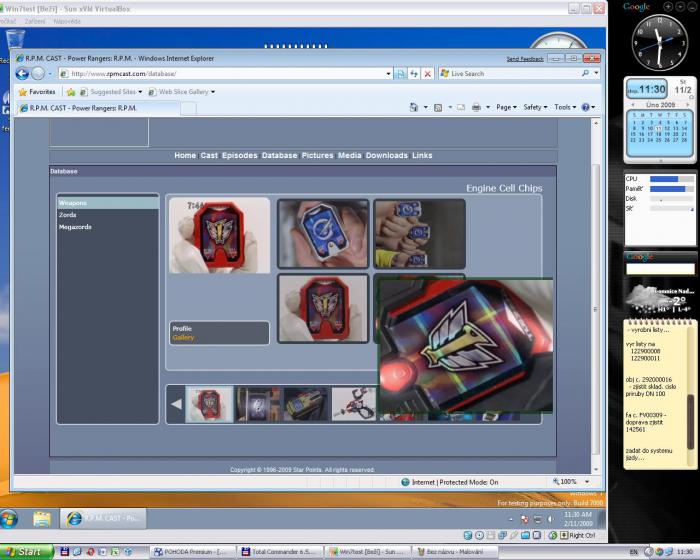This screenshot has height=560, width=700.
Task: Select Zords in the database sidebar
Action: pos(68,215)
